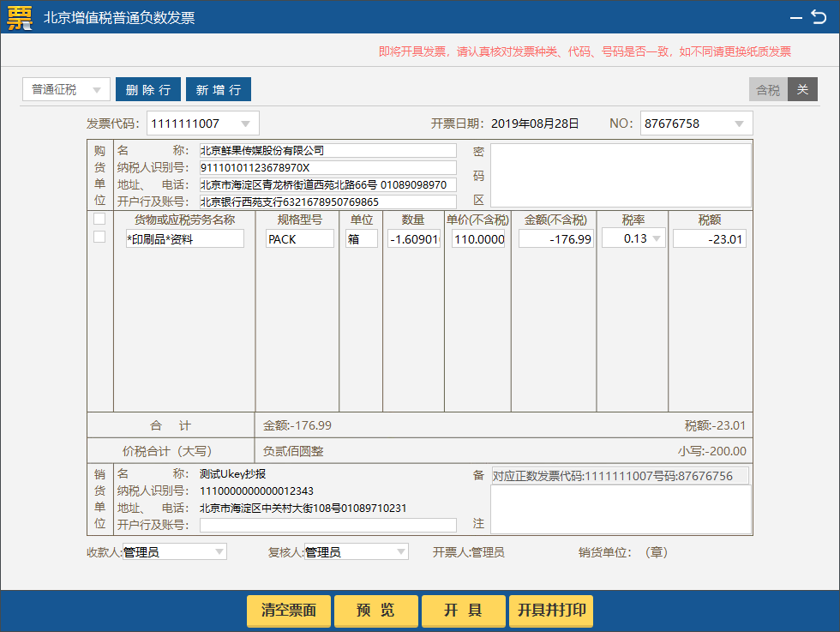Click the total 税额:-23.01 text
The width and height of the screenshot is (840, 632).
tap(715, 425)
